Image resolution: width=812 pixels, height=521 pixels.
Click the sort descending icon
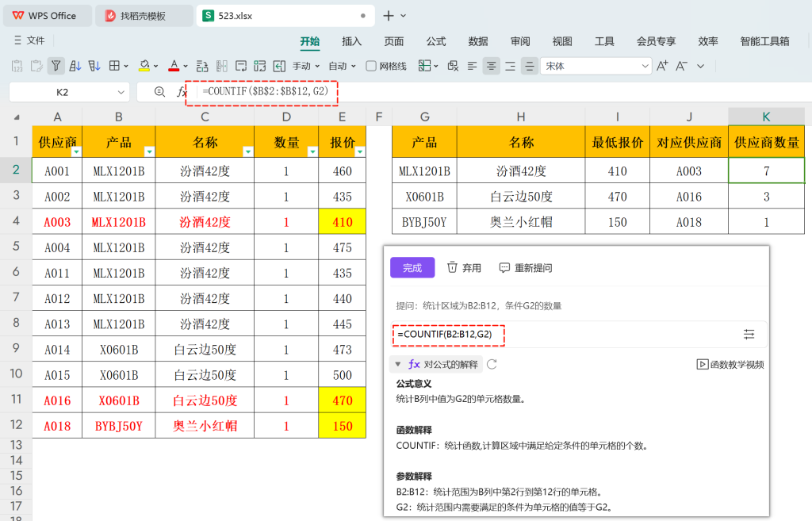[x=94, y=66]
